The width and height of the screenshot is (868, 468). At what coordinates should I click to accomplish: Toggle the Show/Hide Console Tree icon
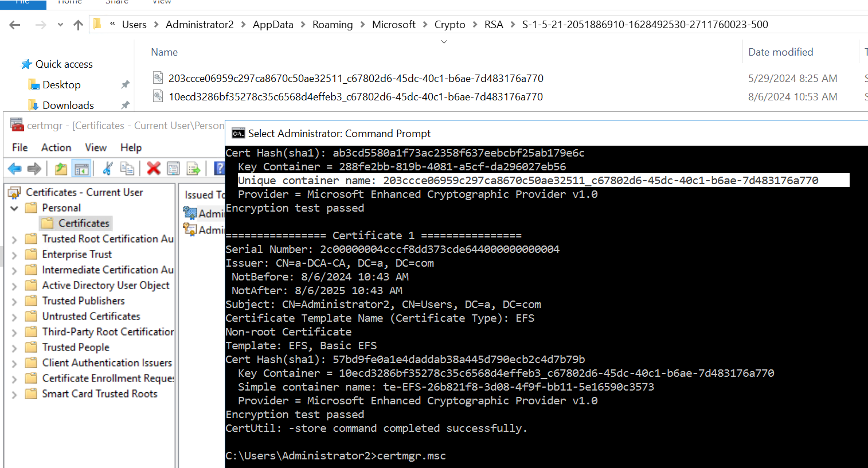coord(82,168)
